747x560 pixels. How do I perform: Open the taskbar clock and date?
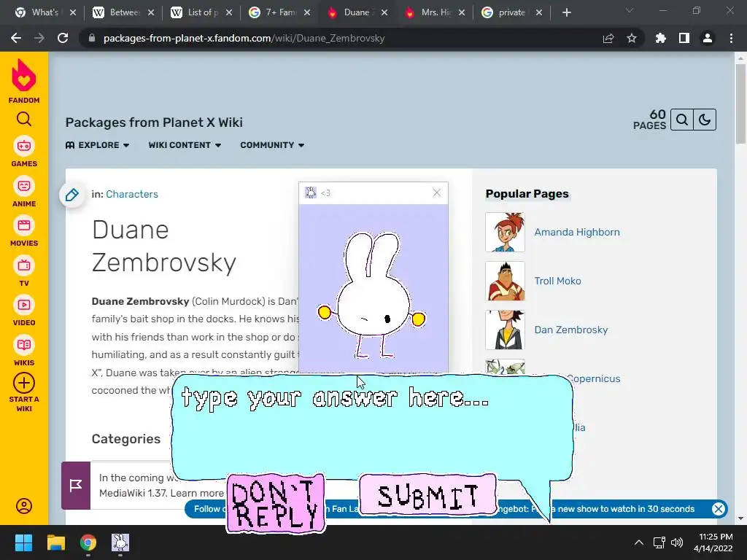click(713, 542)
